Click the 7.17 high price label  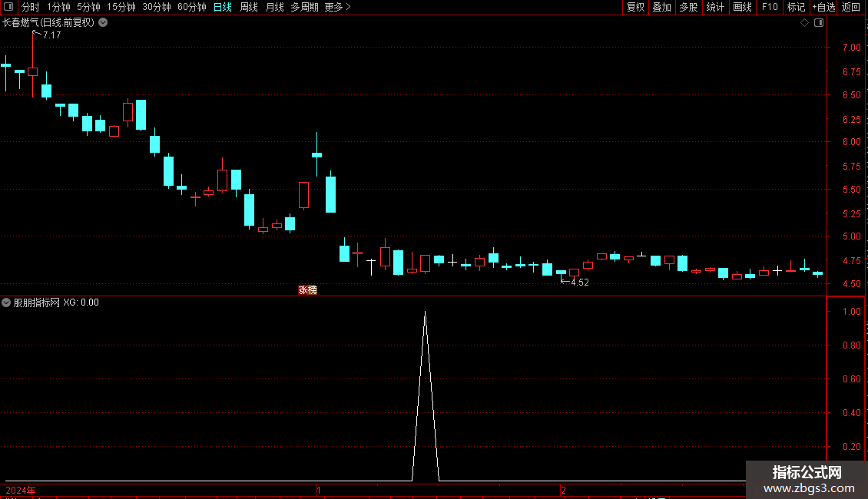click(52, 35)
